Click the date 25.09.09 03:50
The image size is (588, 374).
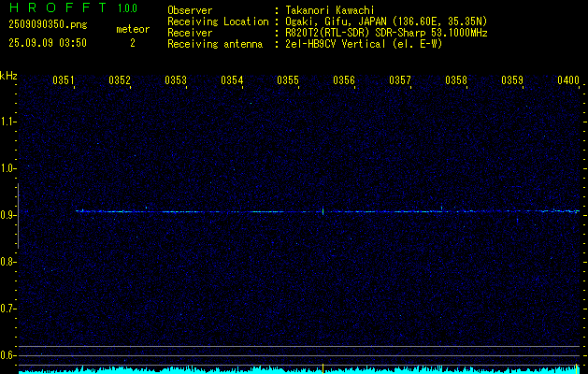(48, 43)
